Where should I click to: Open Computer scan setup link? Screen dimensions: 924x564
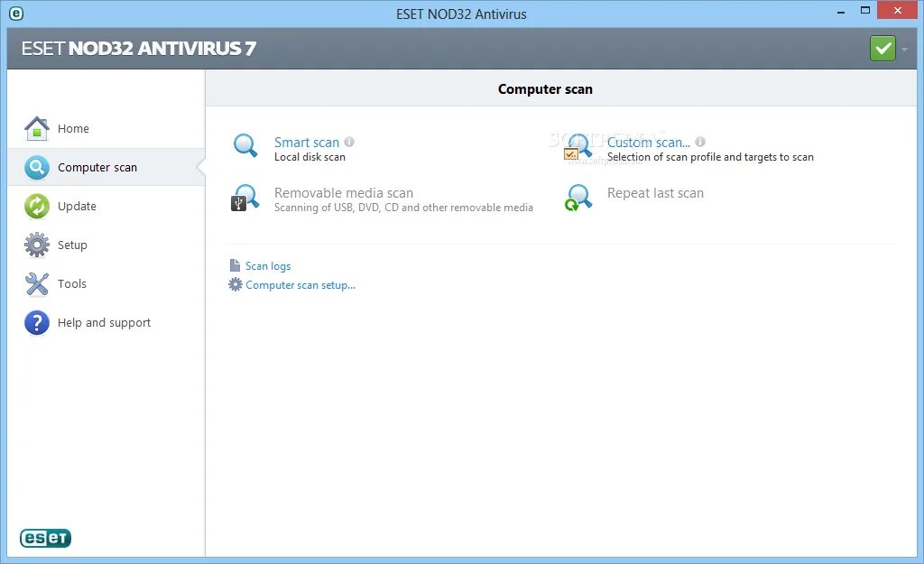(300, 284)
